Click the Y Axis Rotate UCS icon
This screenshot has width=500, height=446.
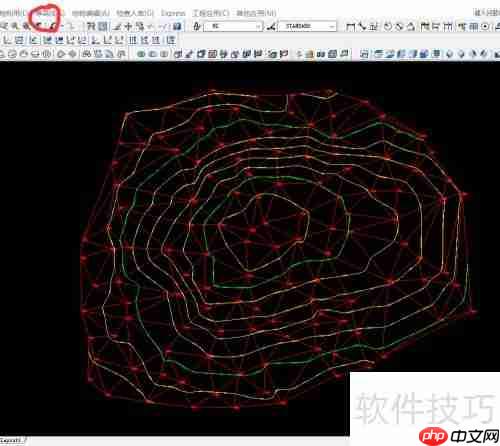click(x=144, y=40)
